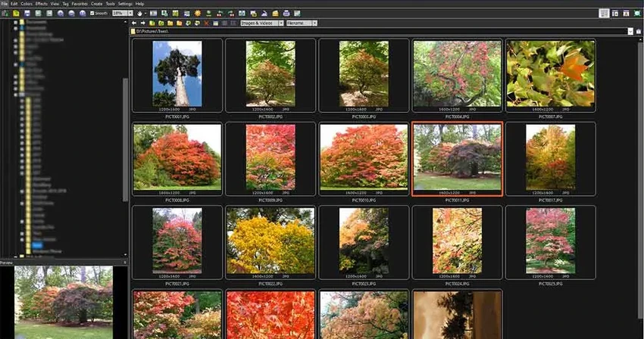Select thumbnail PICT0004.JPG
Screen dimensions: 644x339
click(x=457, y=74)
